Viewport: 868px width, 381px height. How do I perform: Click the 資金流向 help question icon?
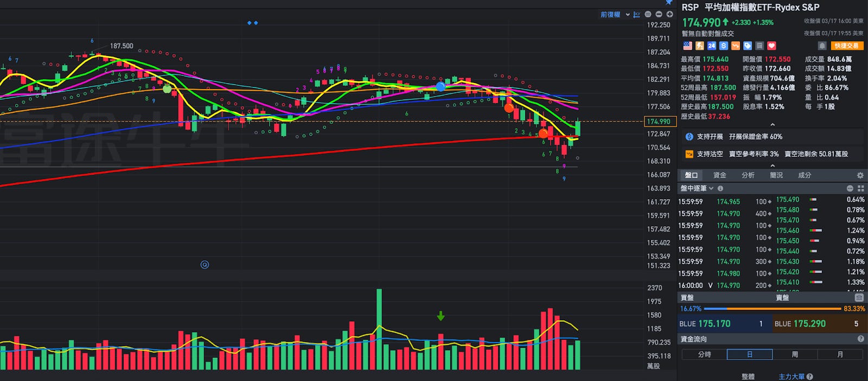point(860,339)
